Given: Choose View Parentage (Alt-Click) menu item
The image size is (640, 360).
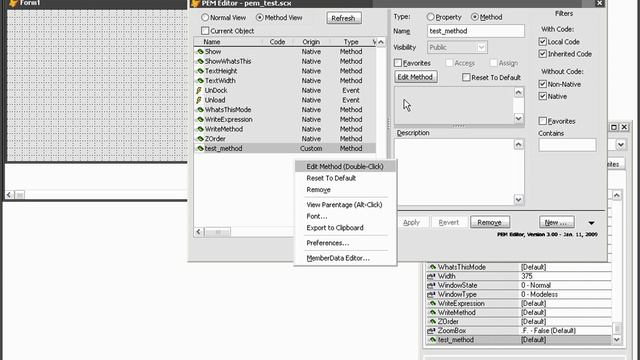Looking at the screenshot, I should 344,205.
